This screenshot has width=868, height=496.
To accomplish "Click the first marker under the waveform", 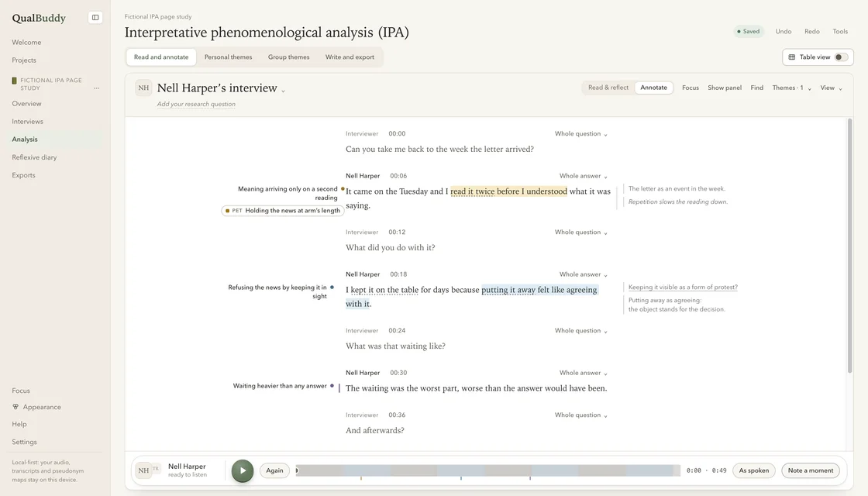I will pos(361,477).
